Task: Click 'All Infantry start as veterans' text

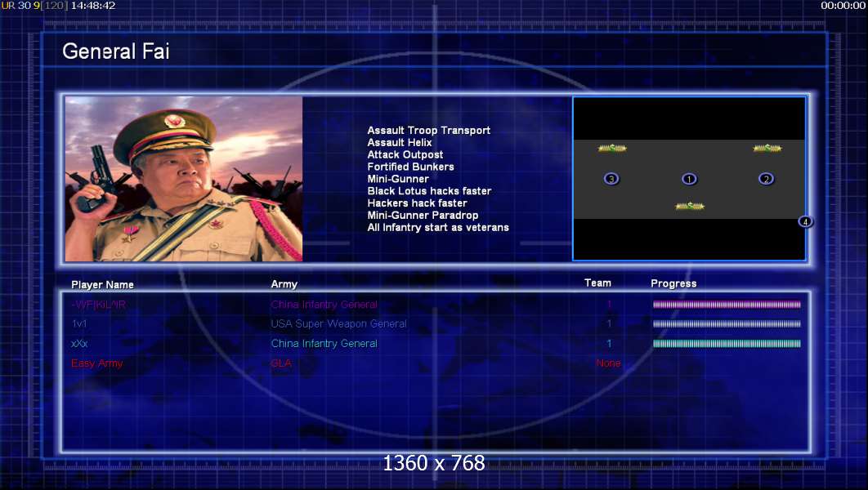Action: (438, 228)
